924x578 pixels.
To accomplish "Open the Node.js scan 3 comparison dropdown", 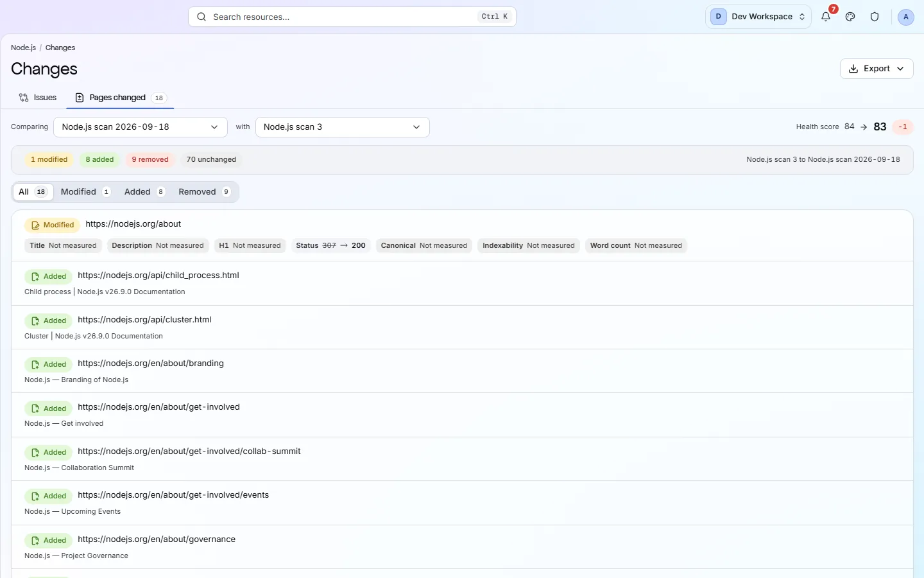I will [343, 127].
